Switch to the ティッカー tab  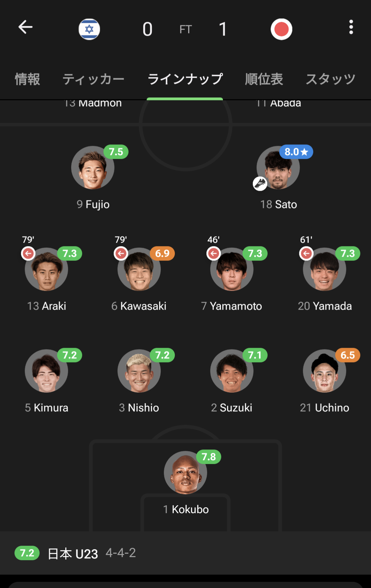[x=93, y=79]
